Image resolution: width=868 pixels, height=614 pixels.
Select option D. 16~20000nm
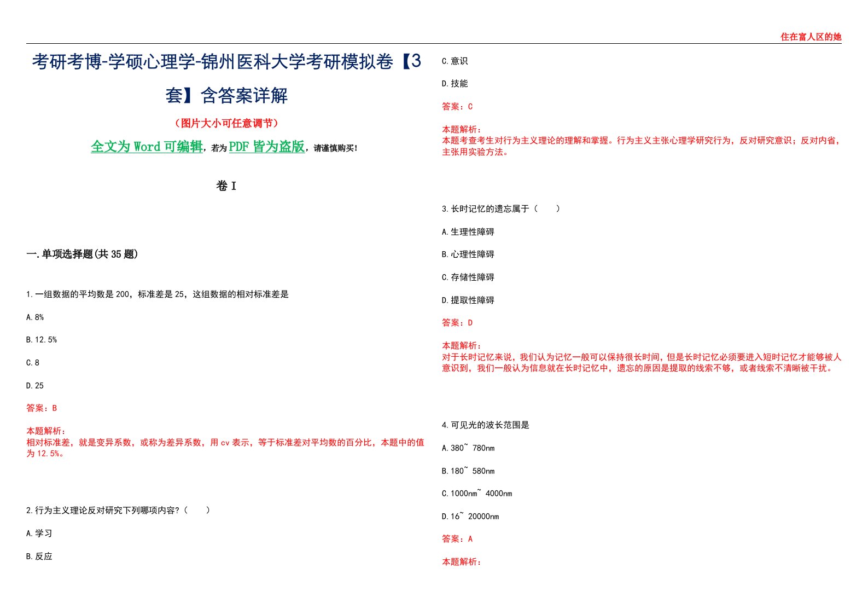[470, 517]
